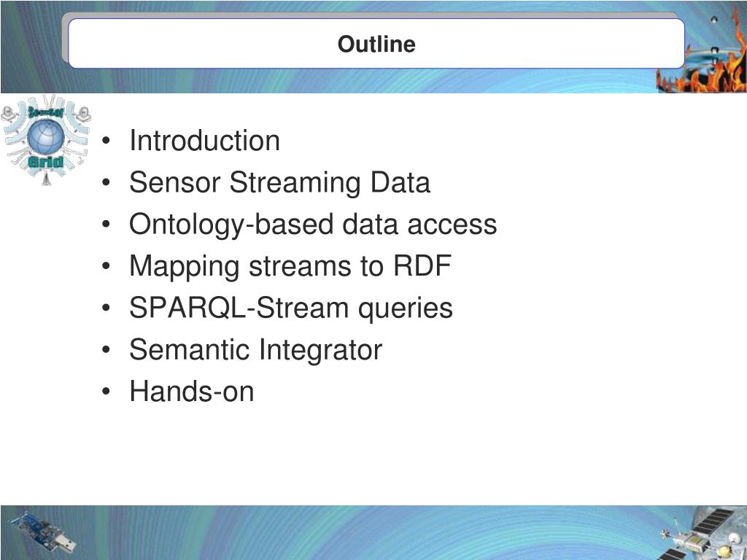Image resolution: width=747 pixels, height=560 pixels.
Task: Click the bullet dot before Introduction
Action: 106,141
